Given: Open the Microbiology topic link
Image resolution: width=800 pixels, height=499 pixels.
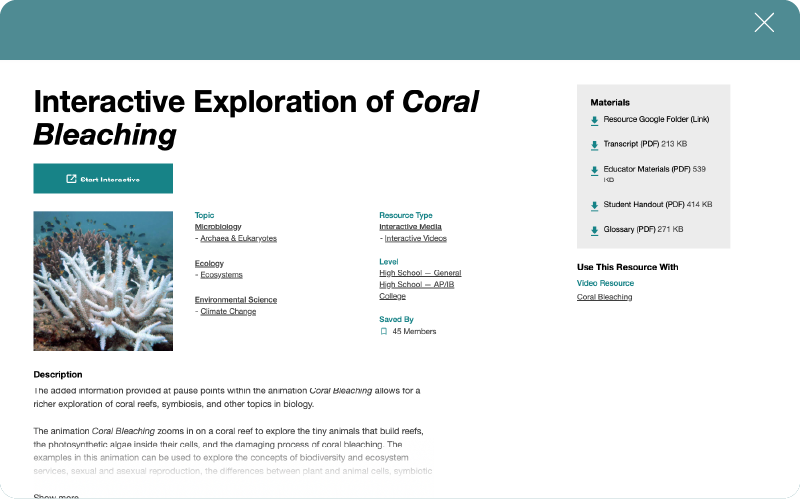Looking at the screenshot, I should point(218,227).
